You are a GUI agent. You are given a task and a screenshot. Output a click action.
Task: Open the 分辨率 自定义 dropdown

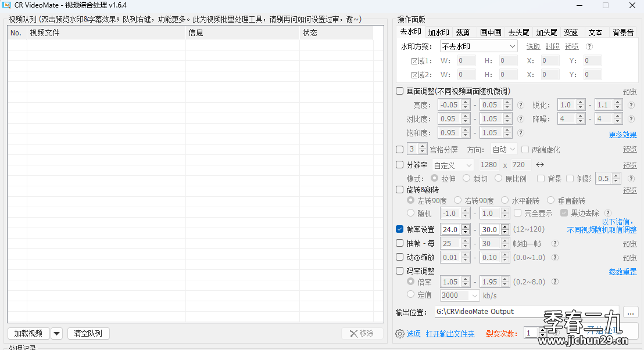(453, 165)
